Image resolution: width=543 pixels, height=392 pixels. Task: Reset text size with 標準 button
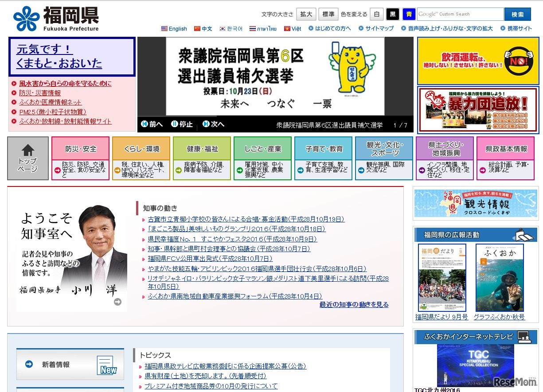pyautogui.click(x=328, y=15)
